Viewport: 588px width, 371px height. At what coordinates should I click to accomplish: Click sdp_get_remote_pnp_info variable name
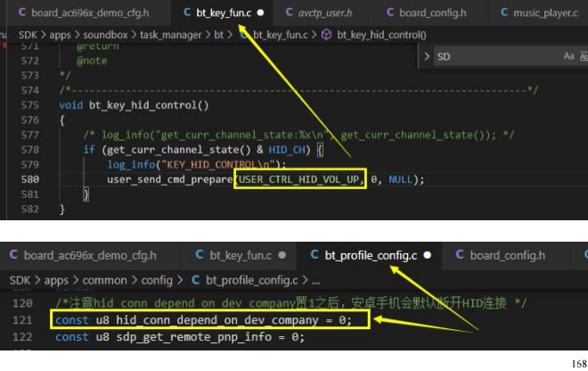click(194, 337)
